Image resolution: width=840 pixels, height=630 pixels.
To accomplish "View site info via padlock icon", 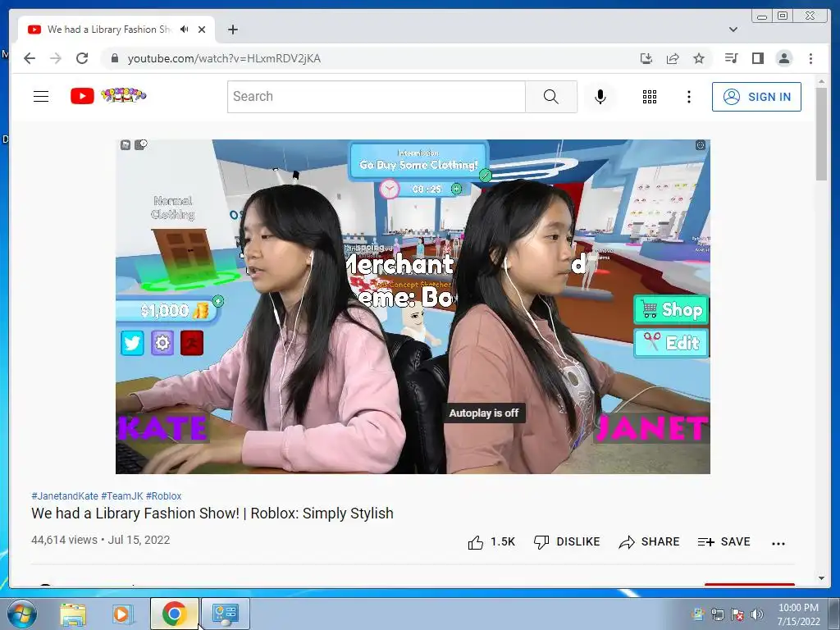I will point(114,58).
